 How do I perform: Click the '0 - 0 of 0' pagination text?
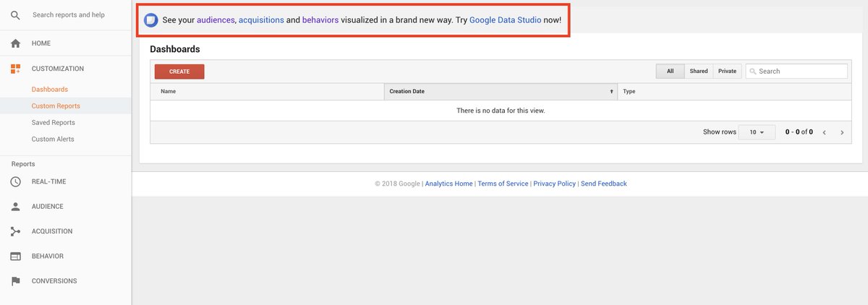click(799, 132)
